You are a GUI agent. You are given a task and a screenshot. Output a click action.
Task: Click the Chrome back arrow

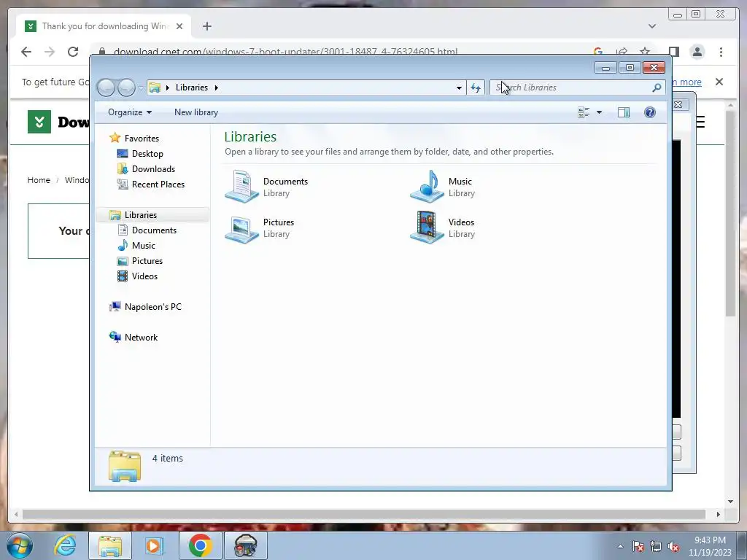[26, 52]
